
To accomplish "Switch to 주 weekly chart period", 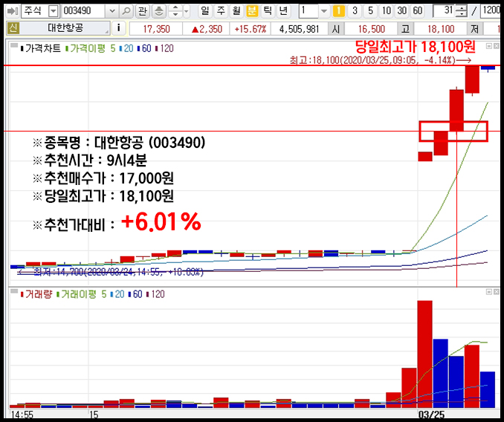I will pyautogui.click(x=221, y=11).
